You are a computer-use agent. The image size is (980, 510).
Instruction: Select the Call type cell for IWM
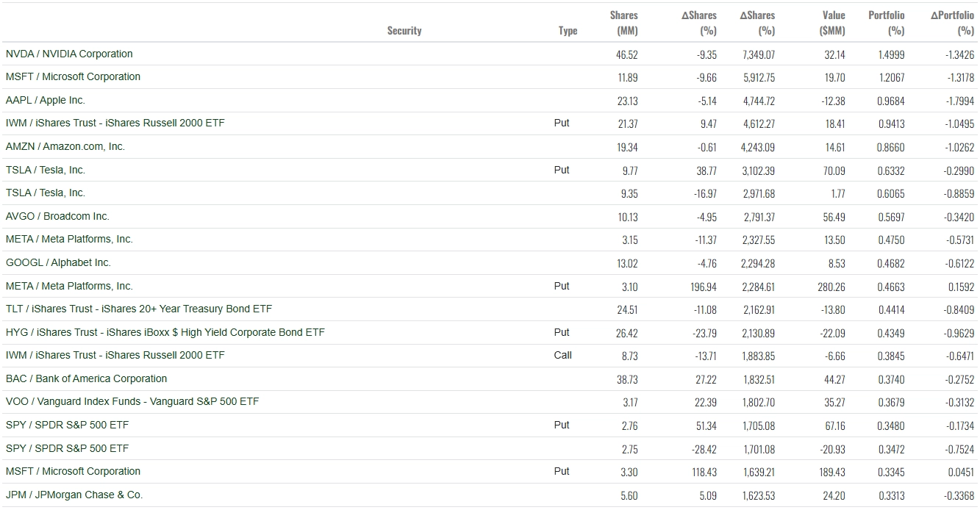point(562,355)
